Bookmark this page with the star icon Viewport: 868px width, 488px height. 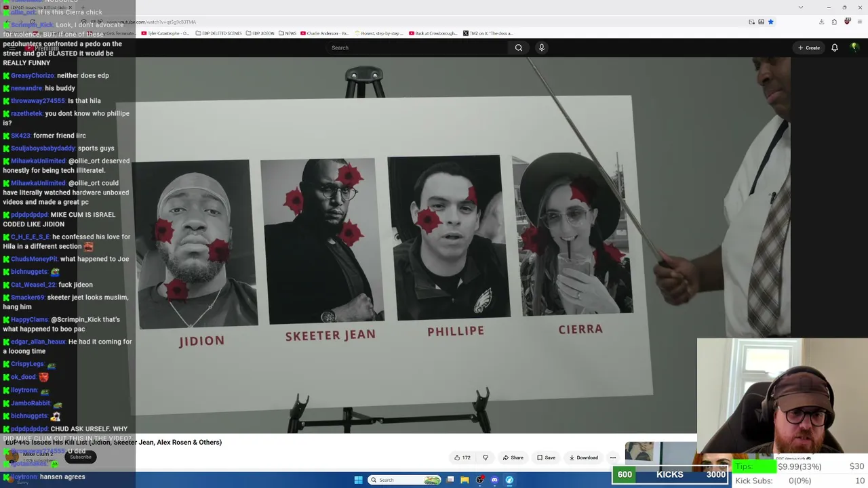click(x=770, y=22)
